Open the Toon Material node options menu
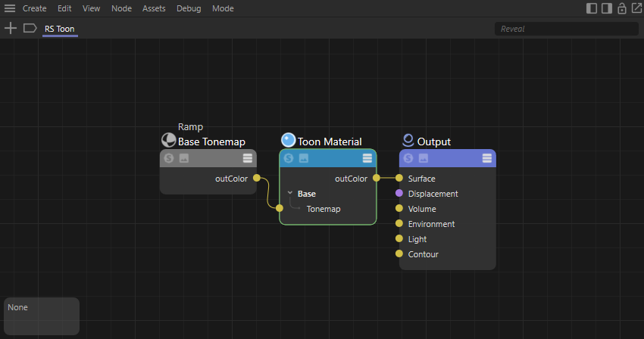This screenshot has height=339, width=644. click(x=367, y=158)
